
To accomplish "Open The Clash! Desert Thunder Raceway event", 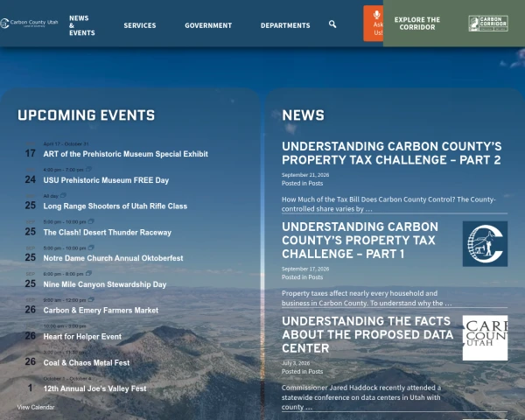I will pyautogui.click(x=107, y=233).
